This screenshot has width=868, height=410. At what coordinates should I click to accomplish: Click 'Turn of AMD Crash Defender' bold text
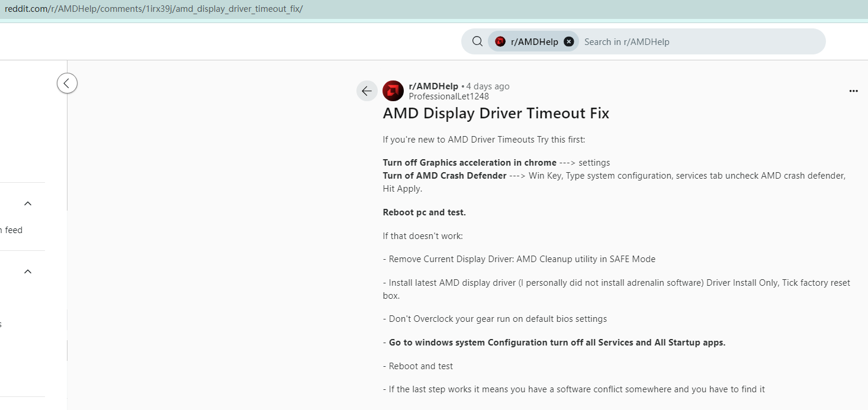tap(445, 176)
